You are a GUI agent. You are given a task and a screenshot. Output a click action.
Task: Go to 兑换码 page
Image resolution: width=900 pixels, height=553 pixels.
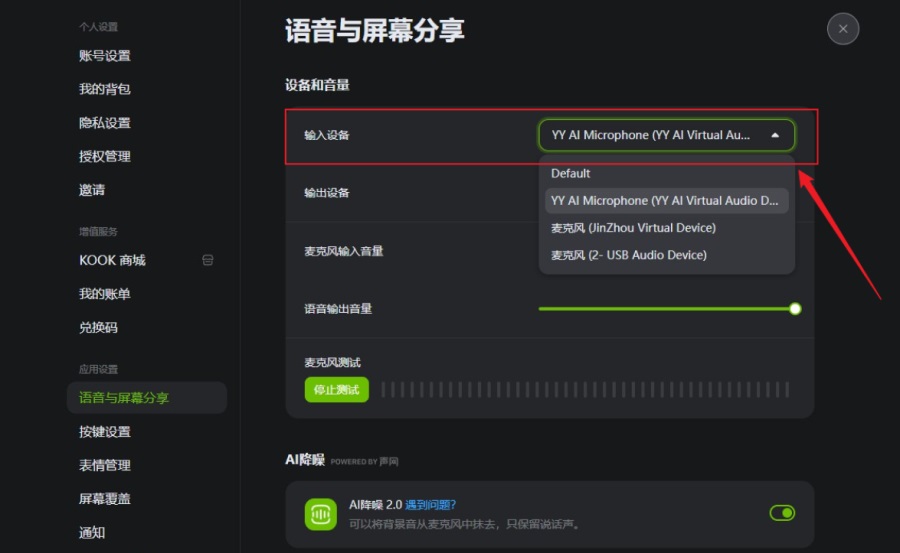[98, 327]
